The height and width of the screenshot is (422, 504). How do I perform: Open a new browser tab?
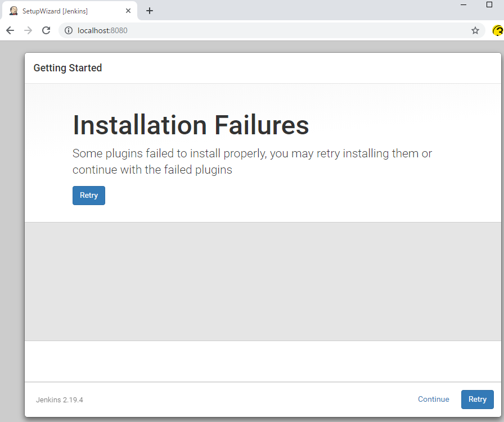pyautogui.click(x=150, y=11)
